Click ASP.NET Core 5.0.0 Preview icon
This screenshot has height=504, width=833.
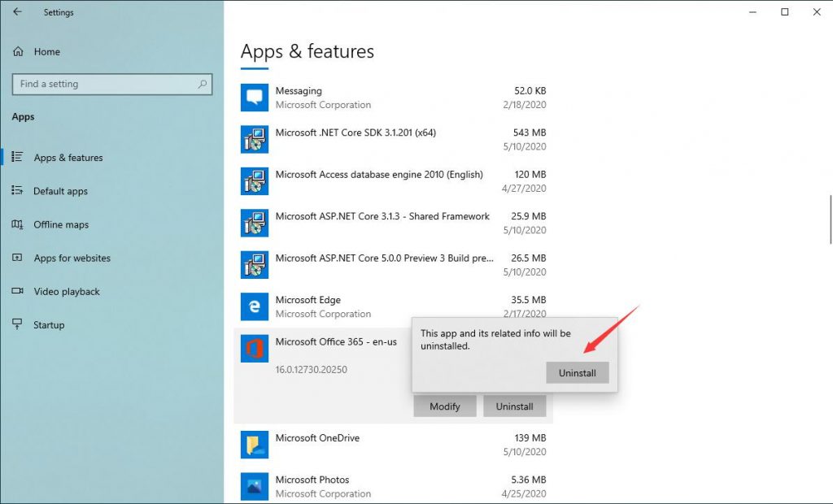[255, 265]
